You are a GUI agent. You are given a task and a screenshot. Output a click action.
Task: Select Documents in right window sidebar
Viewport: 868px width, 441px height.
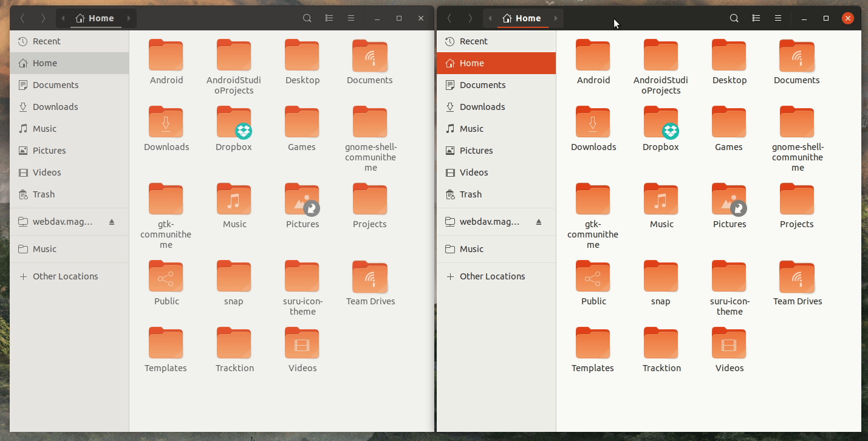(x=496, y=85)
